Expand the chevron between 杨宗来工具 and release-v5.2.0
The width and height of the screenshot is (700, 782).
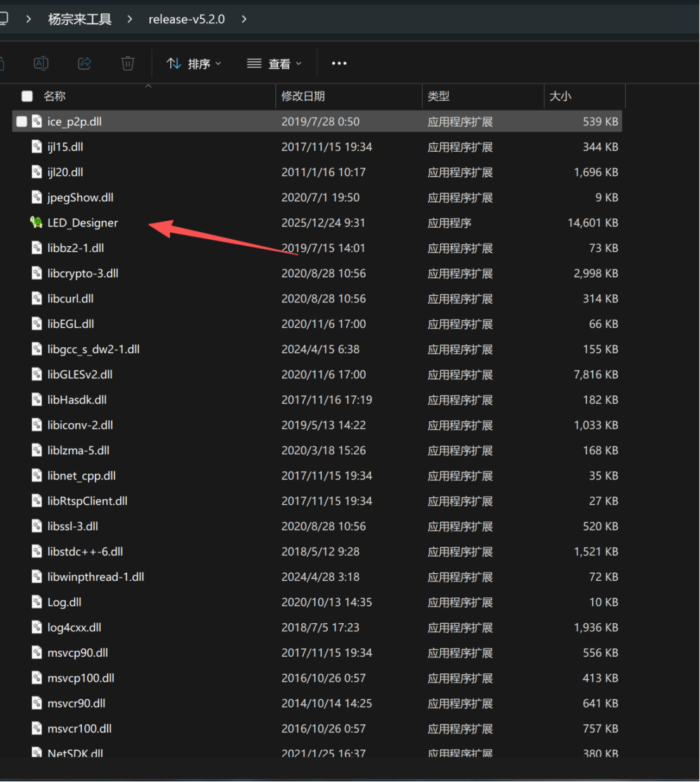click(x=130, y=19)
